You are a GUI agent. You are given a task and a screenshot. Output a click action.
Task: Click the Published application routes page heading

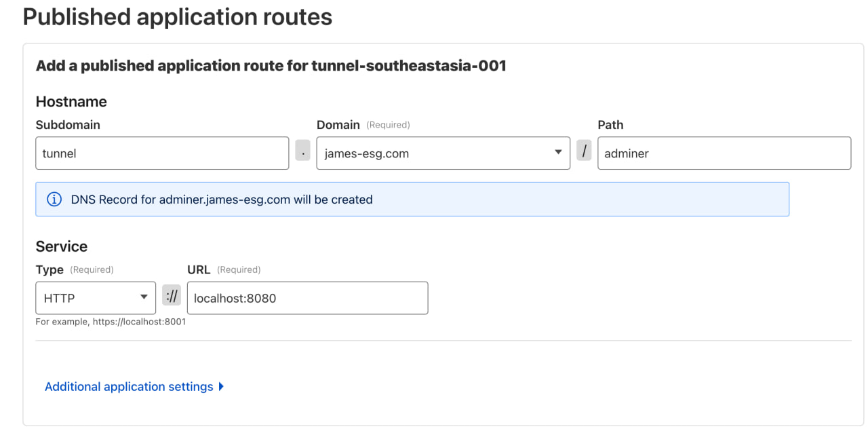click(x=178, y=16)
